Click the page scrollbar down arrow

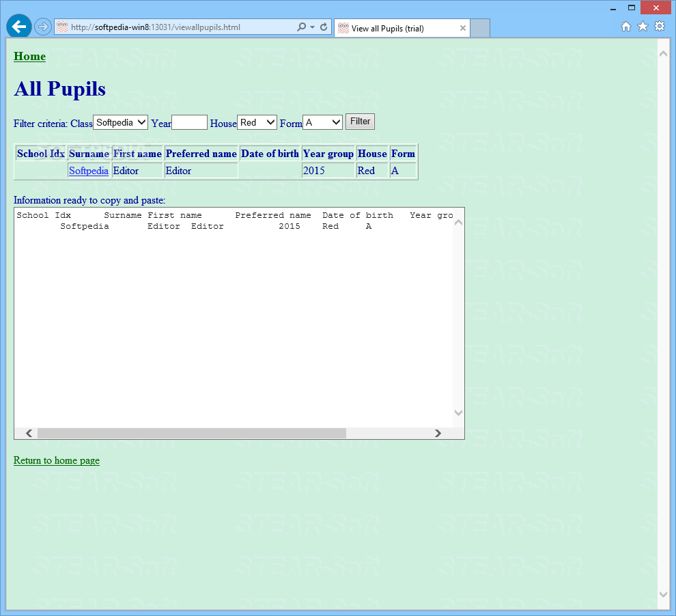(664, 594)
